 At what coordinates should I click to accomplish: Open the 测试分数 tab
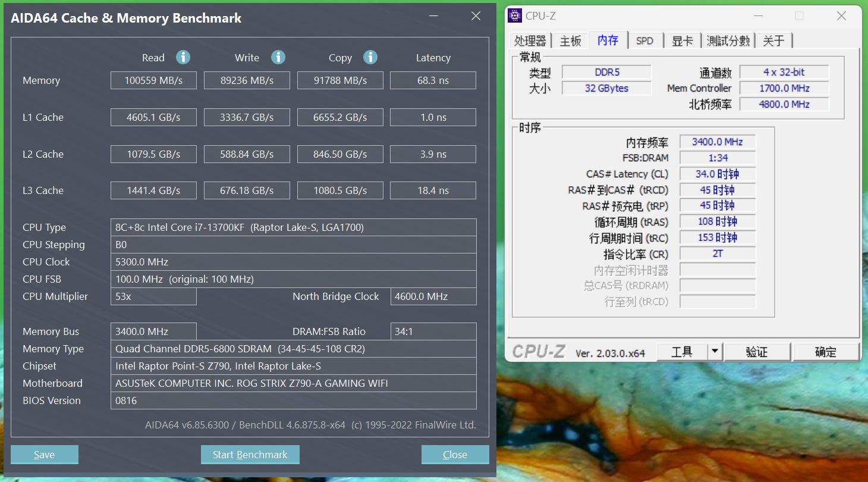pyautogui.click(x=728, y=40)
